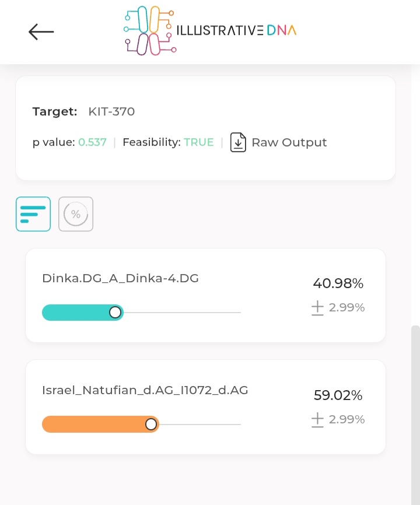Open the Raw Output link
Screen dimensions: 420x505
pyautogui.click(x=289, y=142)
